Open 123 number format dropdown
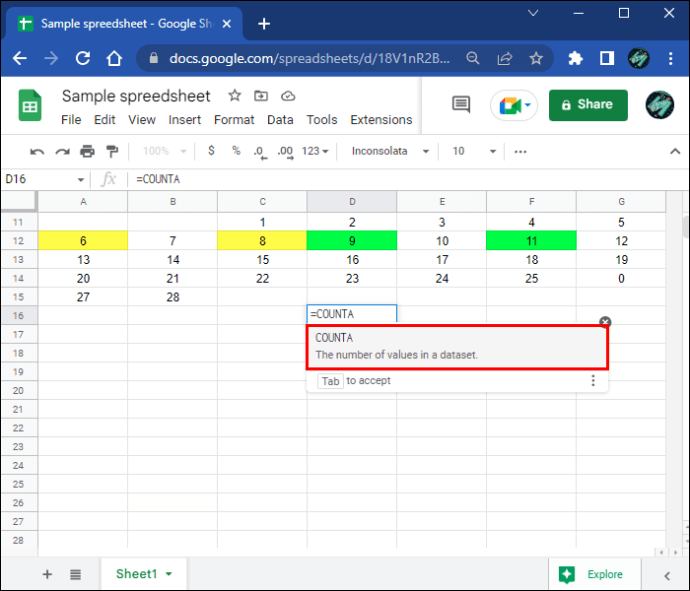 [x=315, y=151]
